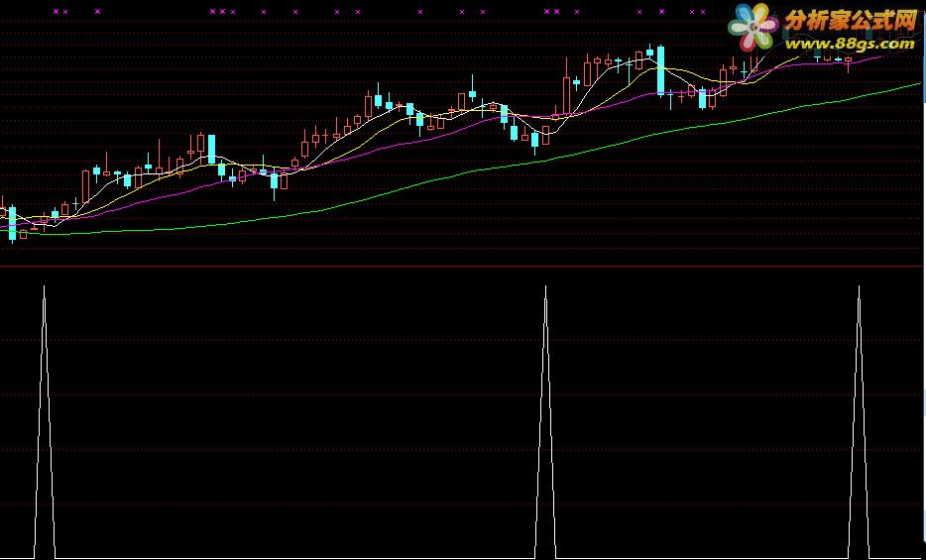Click the leftmost magenta x marker along the top
This screenshot has height=560, width=926.
[57, 11]
